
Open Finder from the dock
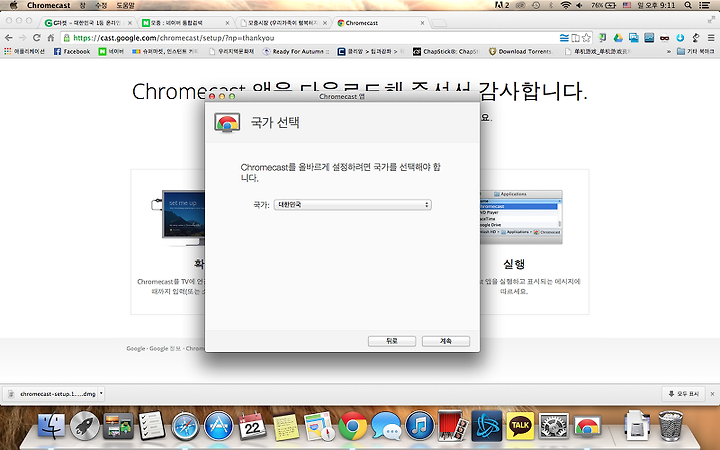[x=51, y=426]
